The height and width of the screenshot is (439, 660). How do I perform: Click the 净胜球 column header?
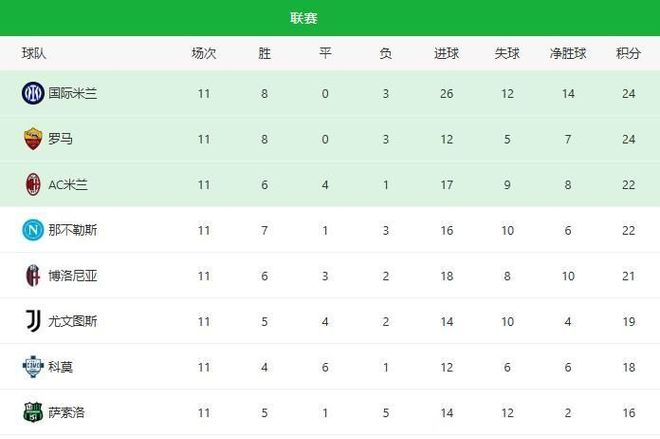567,54
